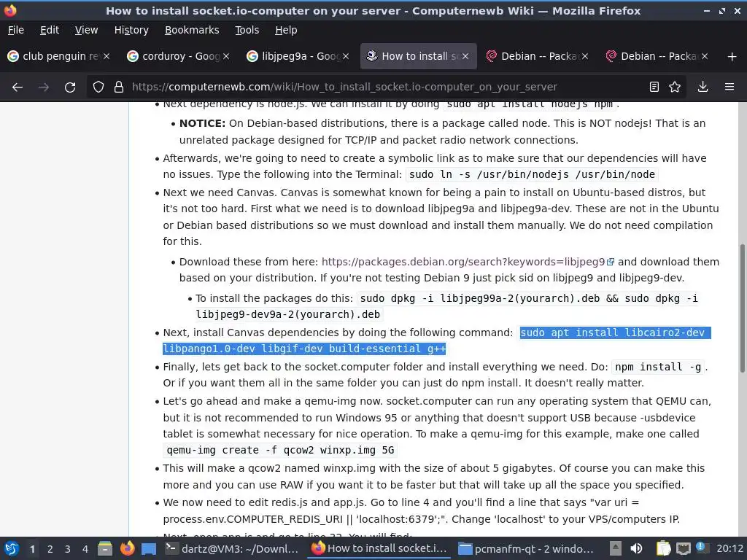Open the clipboard manager tray icon

click(663, 548)
